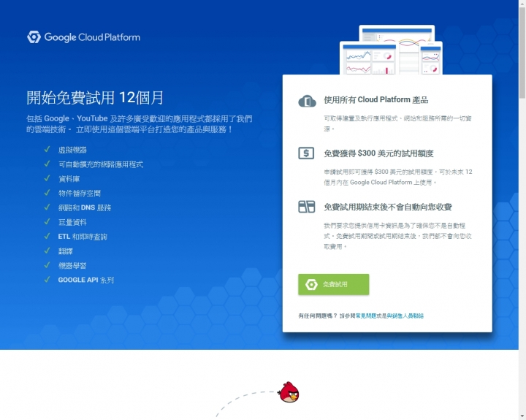The image size is (526, 420).
Task: Click the list item text 資料庫
Action: (69, 179)
